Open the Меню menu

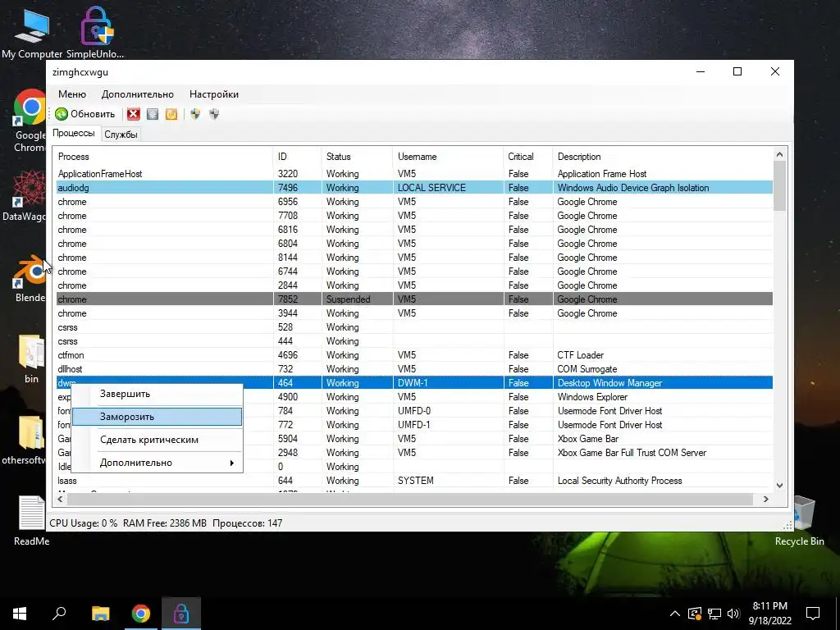72,94
